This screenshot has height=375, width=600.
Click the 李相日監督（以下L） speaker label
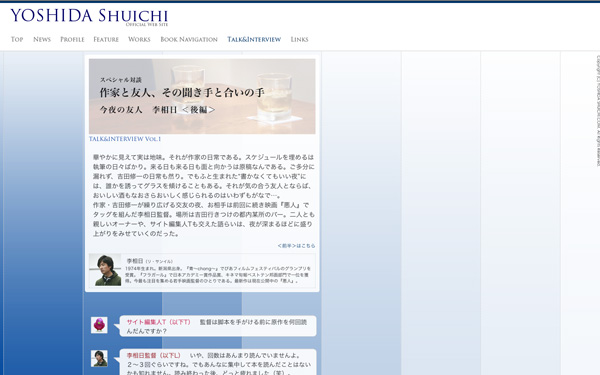click(x=153, y=355)
